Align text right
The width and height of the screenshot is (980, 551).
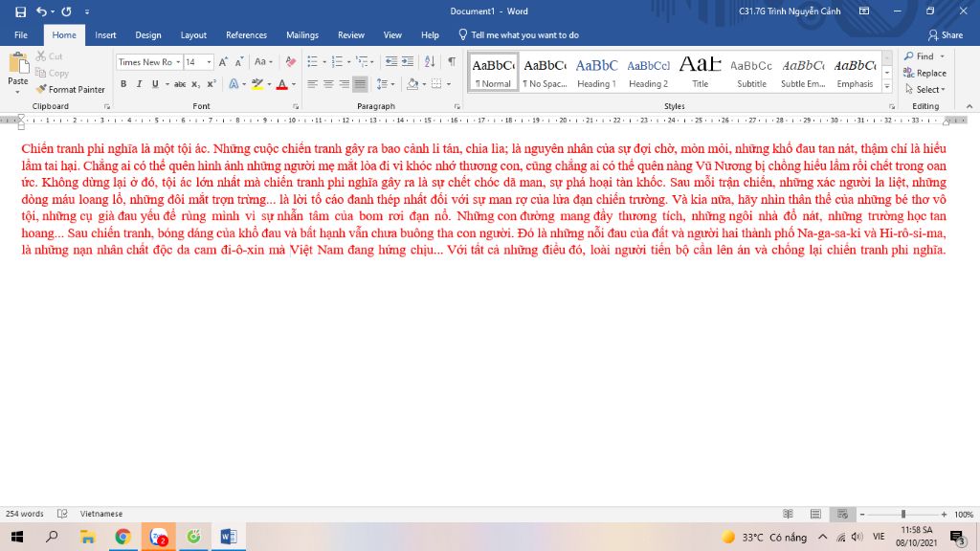tap(344, 84)
